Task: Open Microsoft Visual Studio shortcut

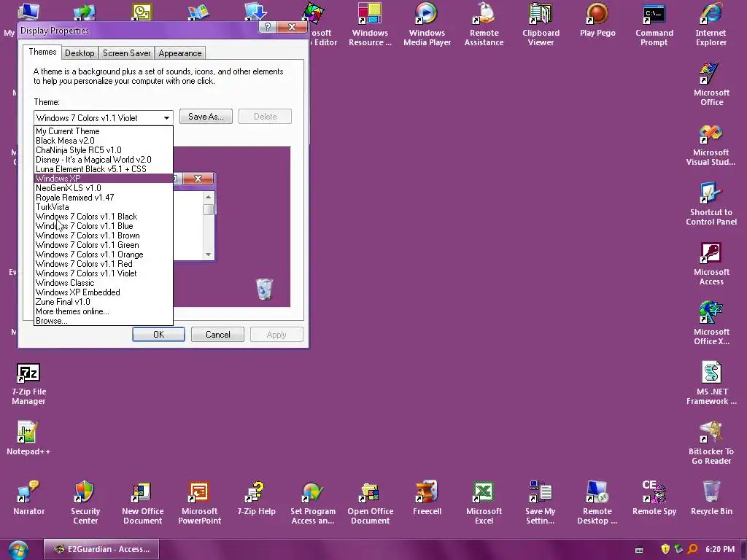Action: pyautogui.click(x=711, y=144)
